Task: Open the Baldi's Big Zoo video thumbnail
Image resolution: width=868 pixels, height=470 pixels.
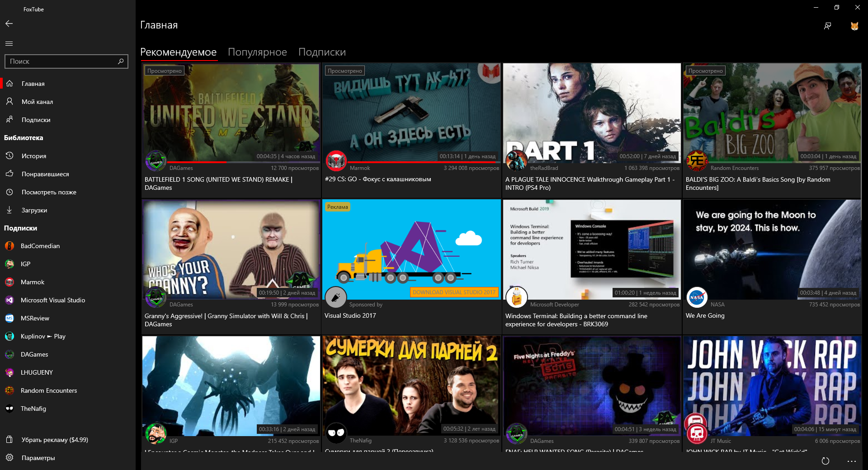Action: coord(772,112)
